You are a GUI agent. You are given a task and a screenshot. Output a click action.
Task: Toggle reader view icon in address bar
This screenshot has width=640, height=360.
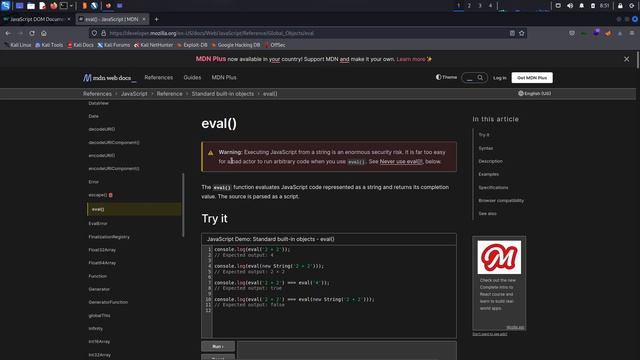(512, 33)
